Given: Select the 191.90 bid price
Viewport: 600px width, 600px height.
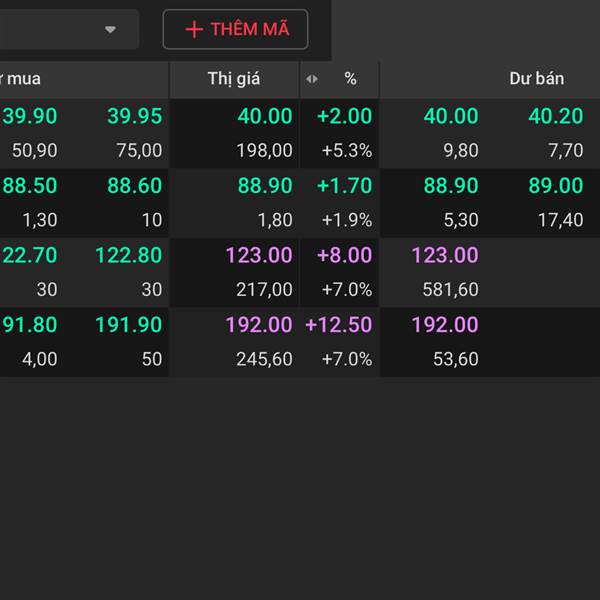Looking at the screenshot, I should click(x=129, y=325).
